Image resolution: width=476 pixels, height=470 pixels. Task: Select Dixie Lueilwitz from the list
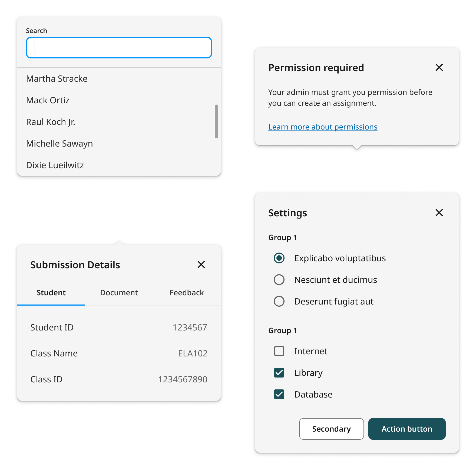tap(119, 165)
